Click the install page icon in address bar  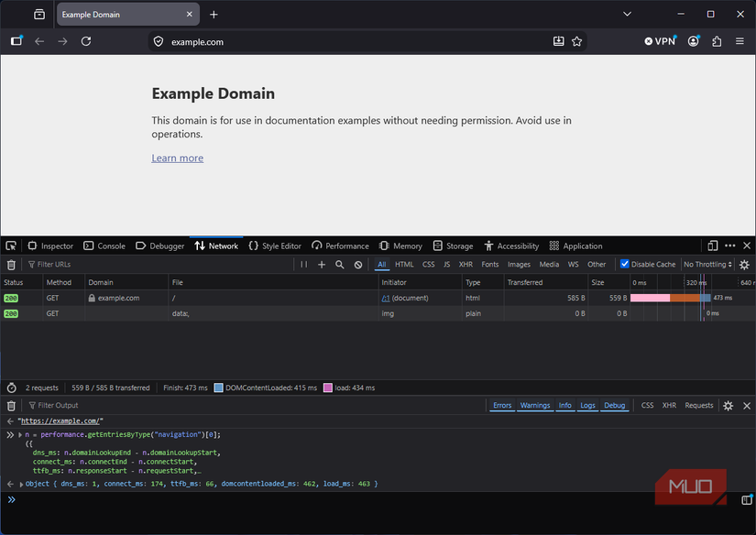coord(558,41)
